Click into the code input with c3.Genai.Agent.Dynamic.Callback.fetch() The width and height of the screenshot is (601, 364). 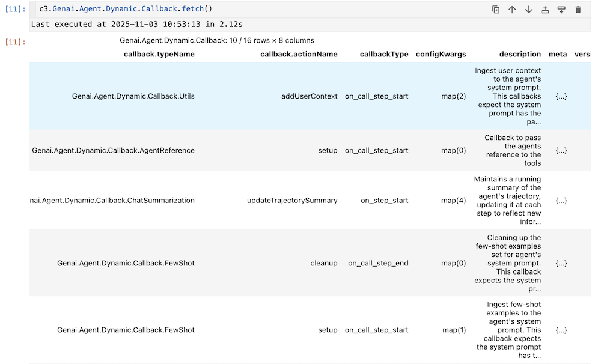126,10
